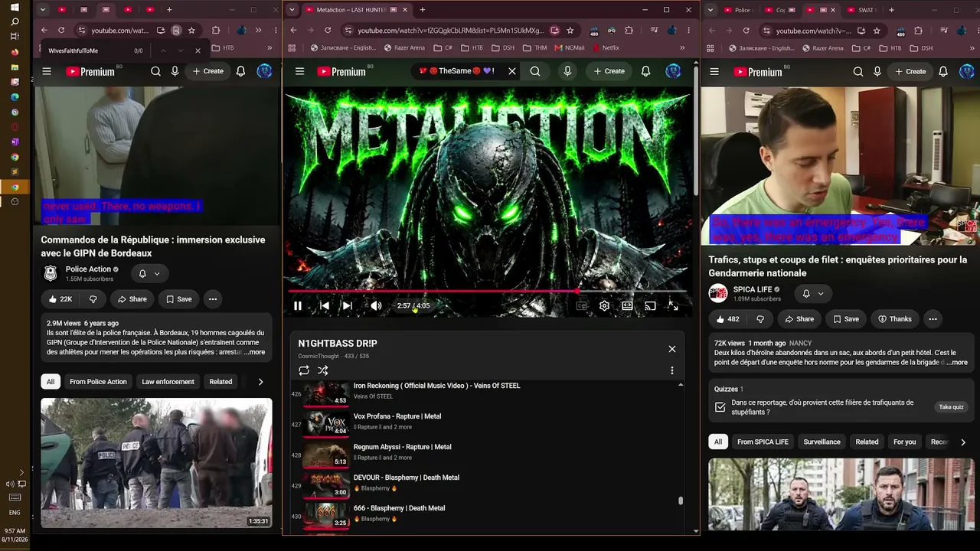Close the N1GHTBASS DR!P playlist panel
This screenshot has height=551, width=980.
coord(672,349)
